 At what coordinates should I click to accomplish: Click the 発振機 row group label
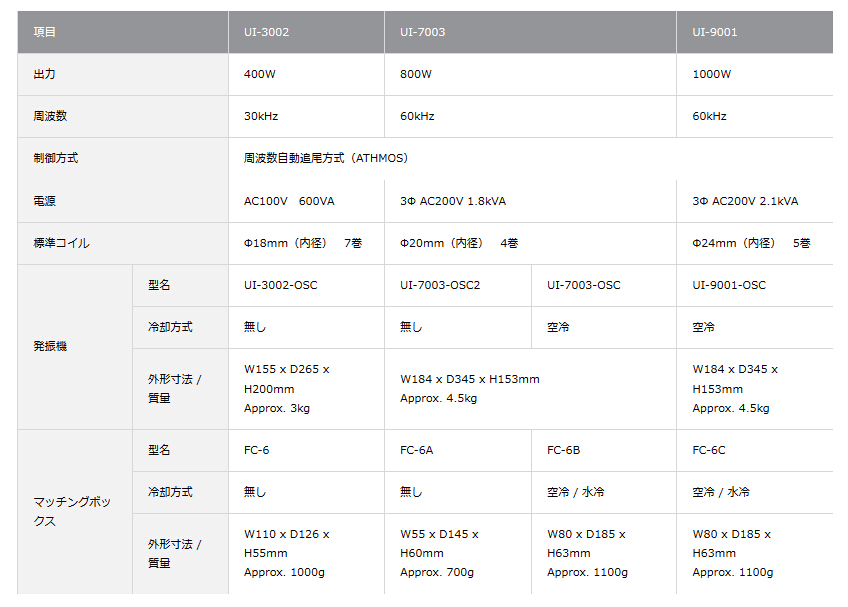tap(50, 346)
